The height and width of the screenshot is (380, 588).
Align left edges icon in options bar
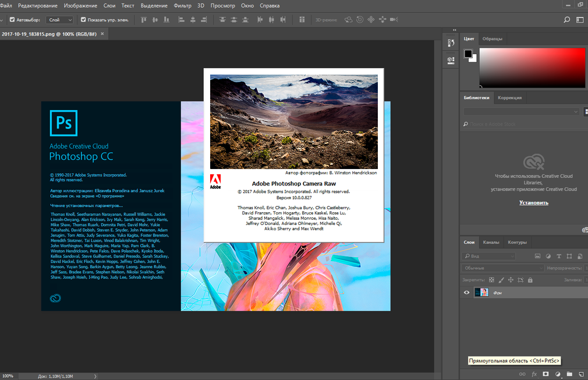click(x=182, y=20)
